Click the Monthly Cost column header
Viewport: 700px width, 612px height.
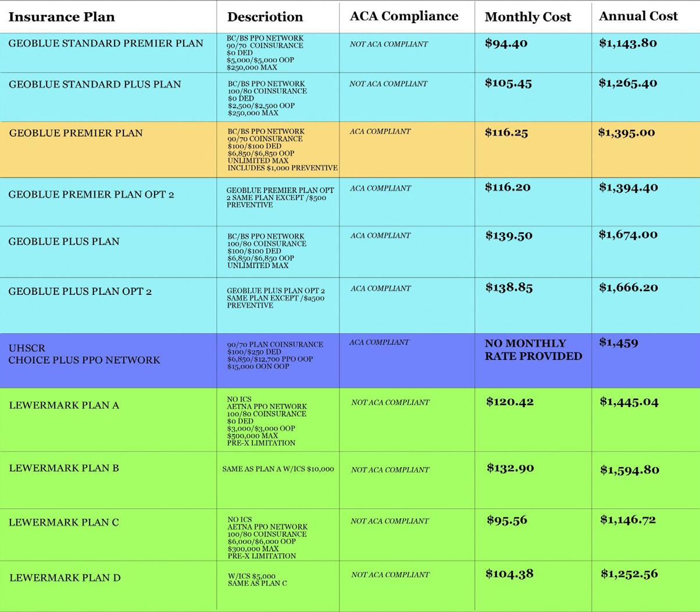(528, 17)
